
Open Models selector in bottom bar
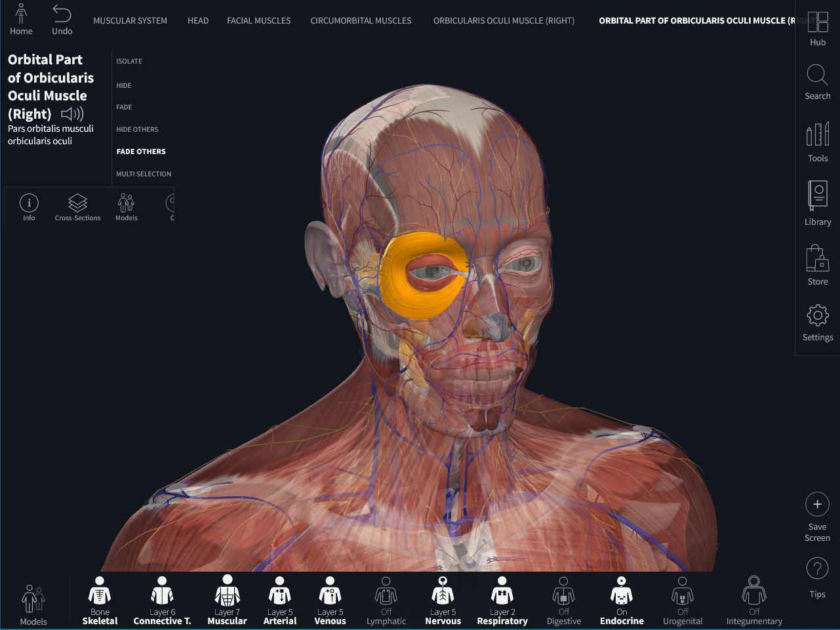pos(33,604)
